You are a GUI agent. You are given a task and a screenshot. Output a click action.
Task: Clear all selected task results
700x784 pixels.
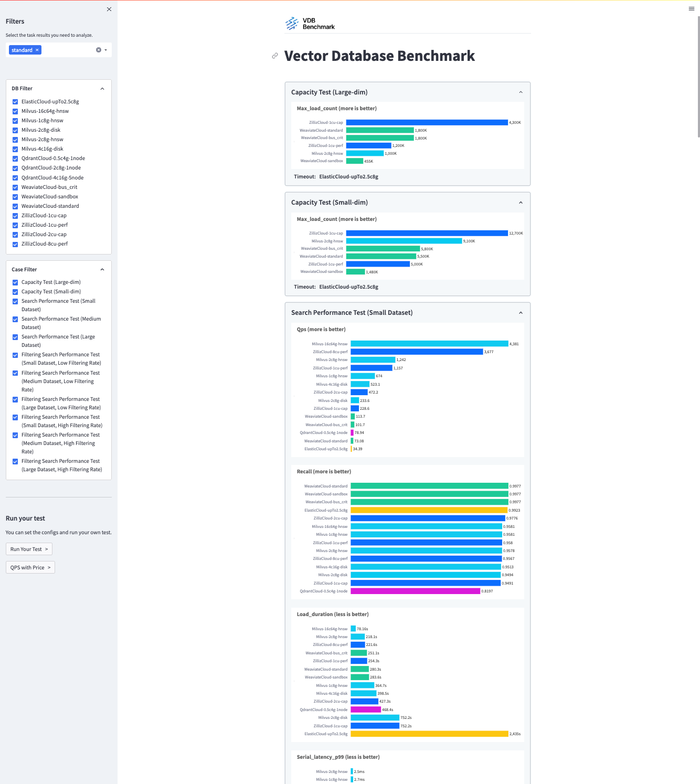coord(98,50)
